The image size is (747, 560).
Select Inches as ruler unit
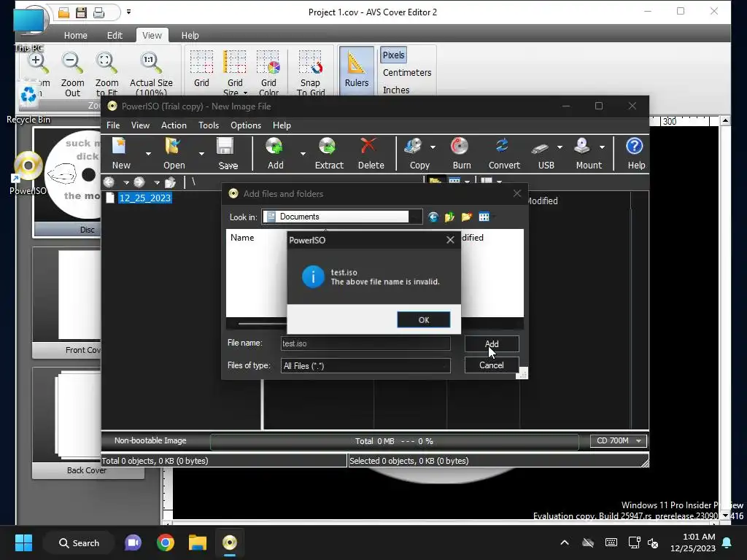[x=396, y=90]
